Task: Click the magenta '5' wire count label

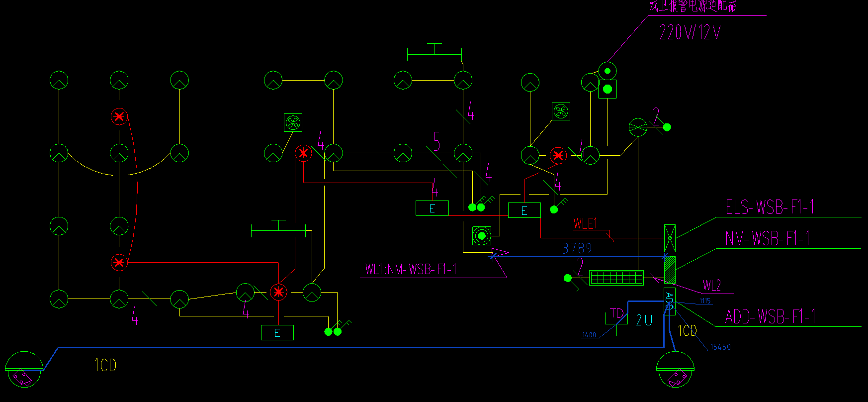Action: [436, 142]
